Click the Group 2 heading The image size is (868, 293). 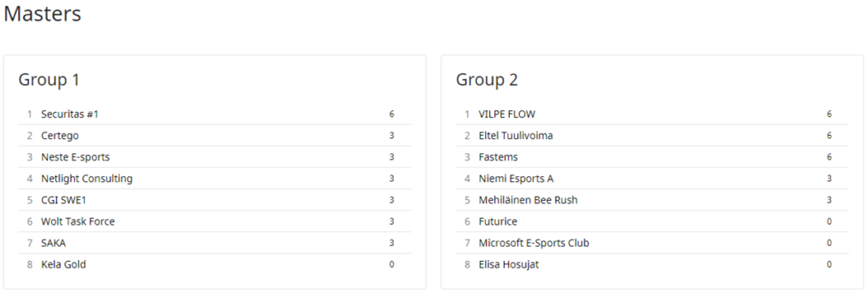click(487, 80)
